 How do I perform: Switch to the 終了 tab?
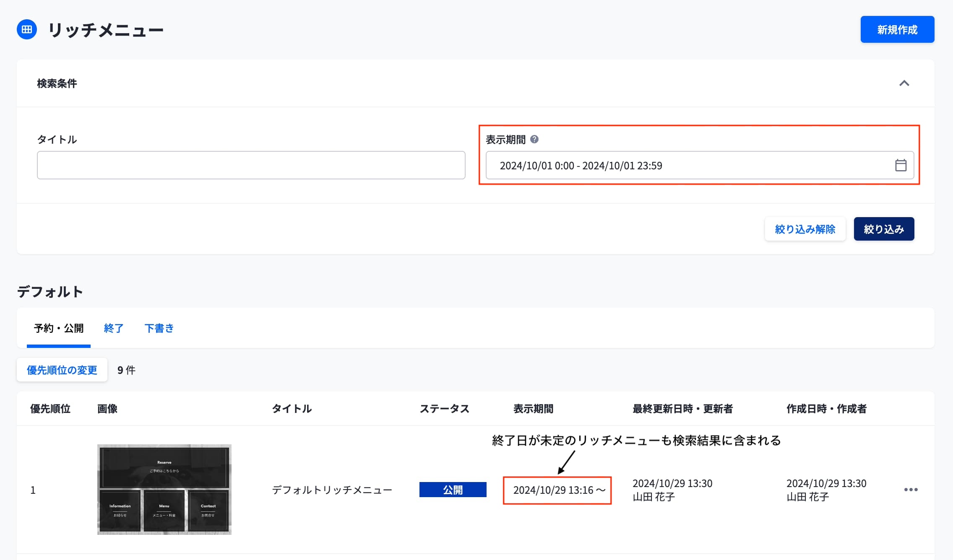tap(113, 328)
